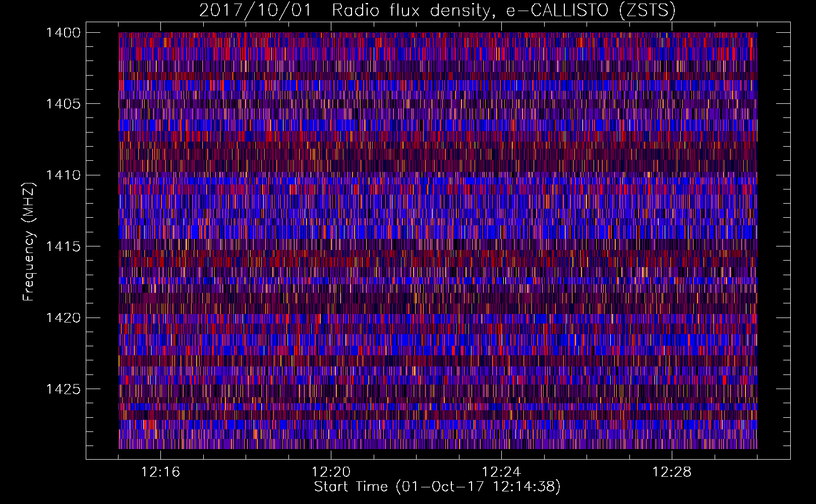Click the 1425 frequency tick label

pos(63,389)
